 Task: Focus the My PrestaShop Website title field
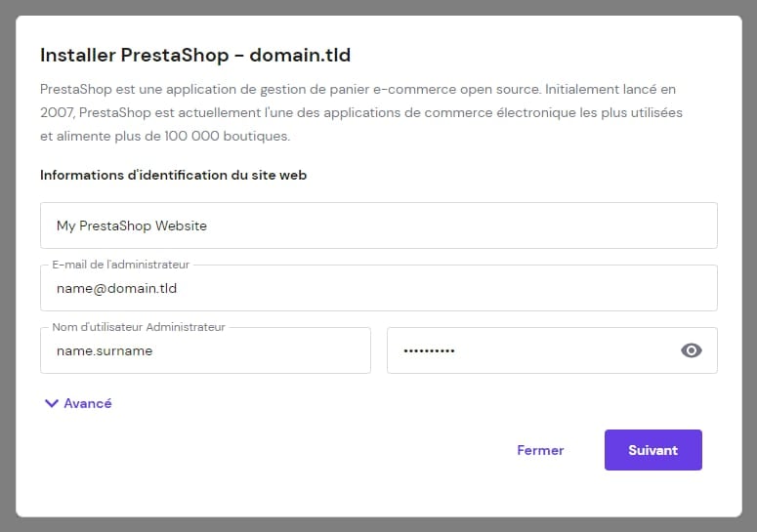pos(379,225)
